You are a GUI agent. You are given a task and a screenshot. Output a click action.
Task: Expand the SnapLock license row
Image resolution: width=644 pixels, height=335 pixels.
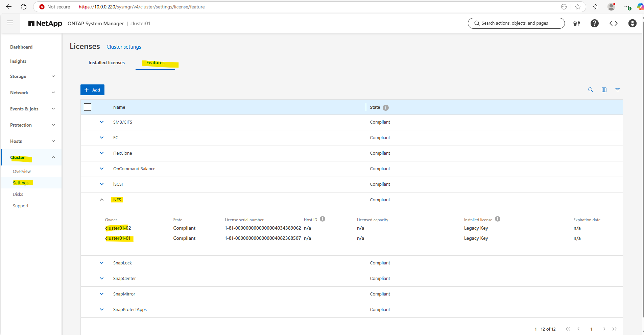pyautogui.click(x=102, y=263)
